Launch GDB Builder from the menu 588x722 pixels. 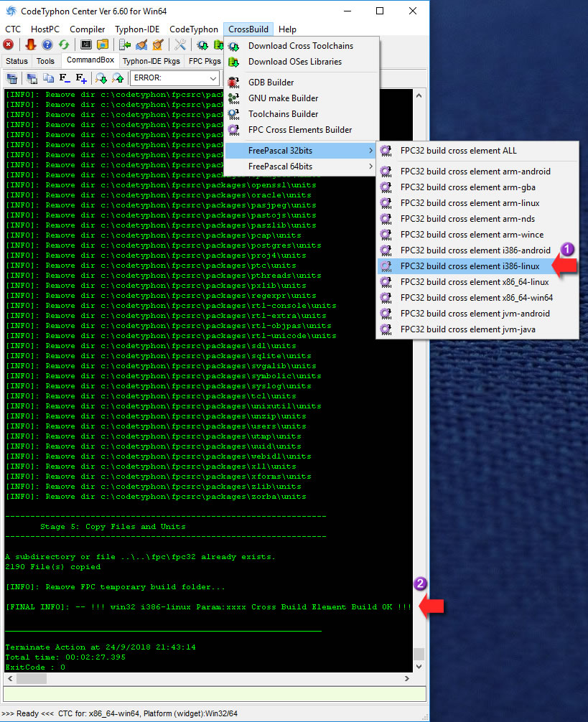(301, 83)
